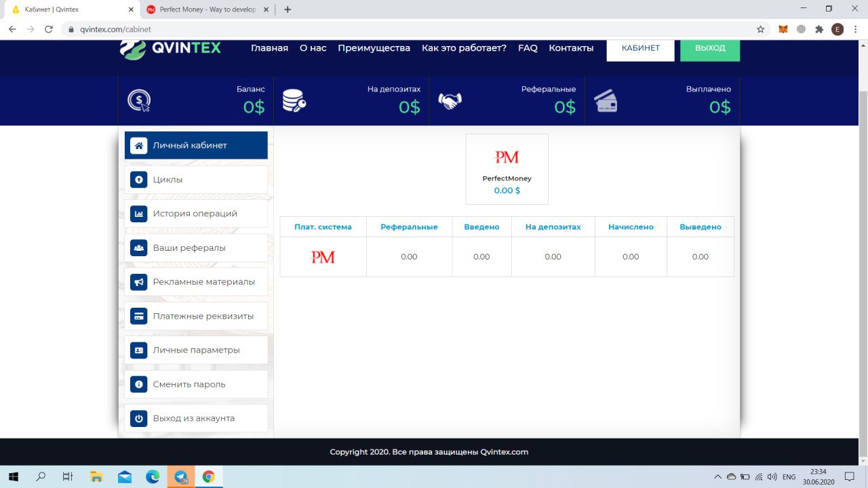Go to Главная in navigation
Viewport: 868px width, 488px height.
click(x=269, y=48)
